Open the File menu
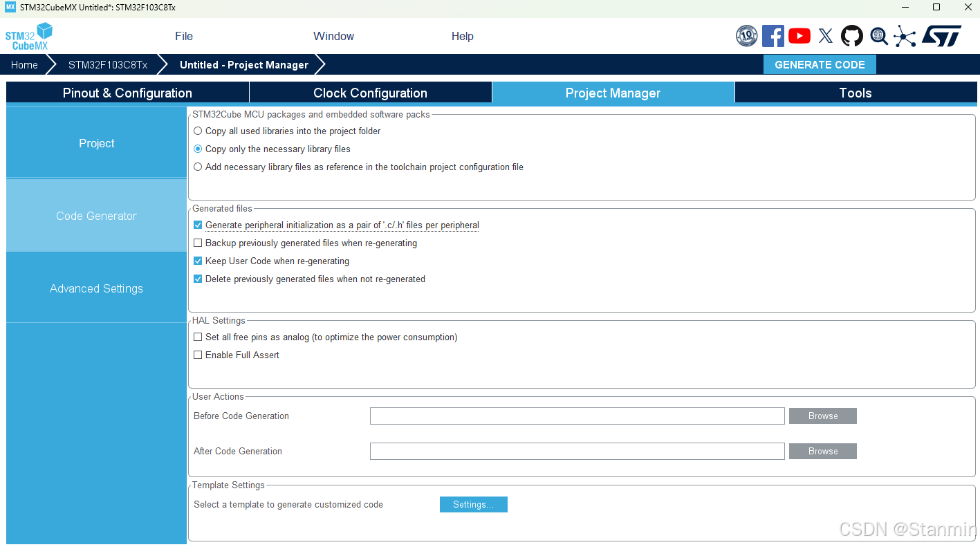This screenshot has height=547, width=980. [x=184, y=36]
